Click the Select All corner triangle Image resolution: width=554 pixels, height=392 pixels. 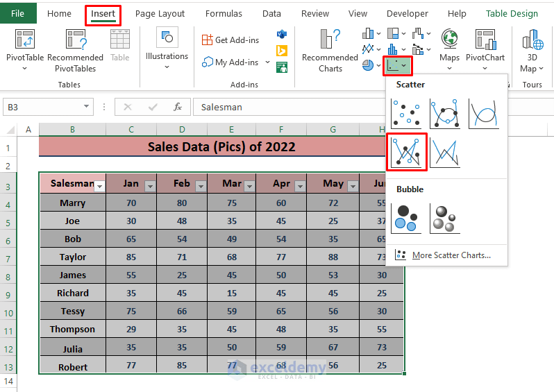pos(10,130)
